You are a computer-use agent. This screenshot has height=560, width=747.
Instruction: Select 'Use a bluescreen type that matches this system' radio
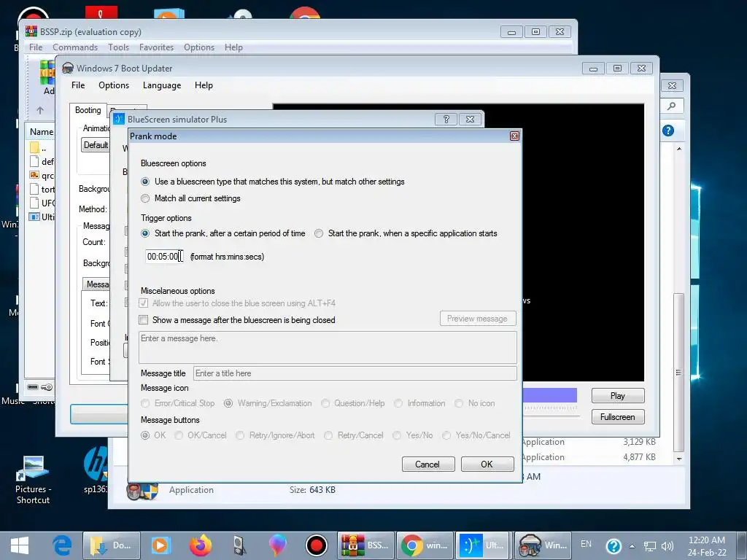click(x=145, y=182)
